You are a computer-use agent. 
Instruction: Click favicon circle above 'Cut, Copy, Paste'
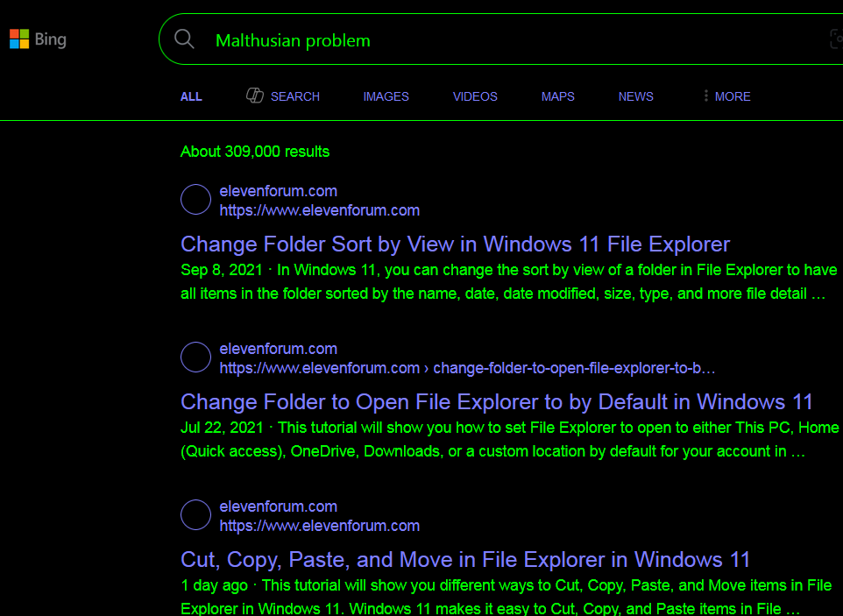(195, 515)
